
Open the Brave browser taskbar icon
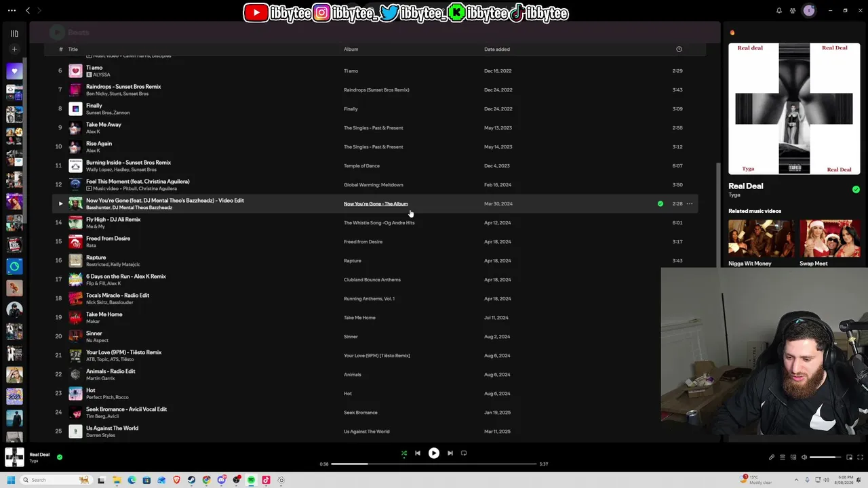pos(176,480)
